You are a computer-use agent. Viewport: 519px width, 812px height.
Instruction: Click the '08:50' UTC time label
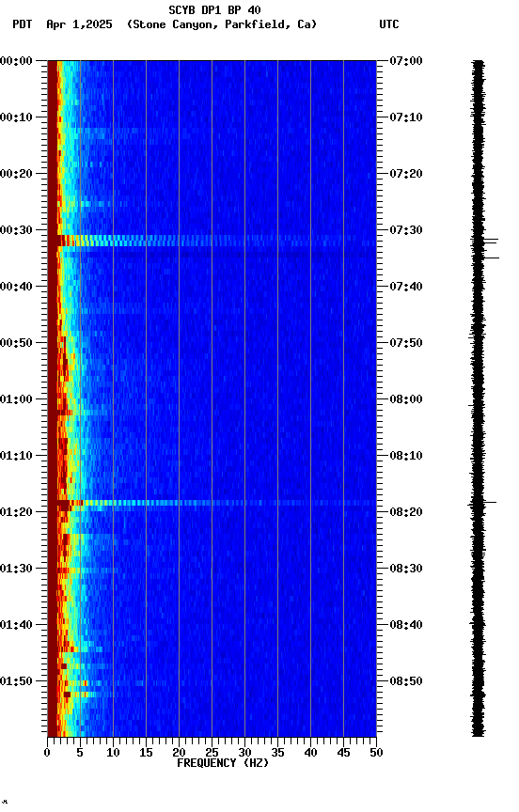click(x=406, y=682)
